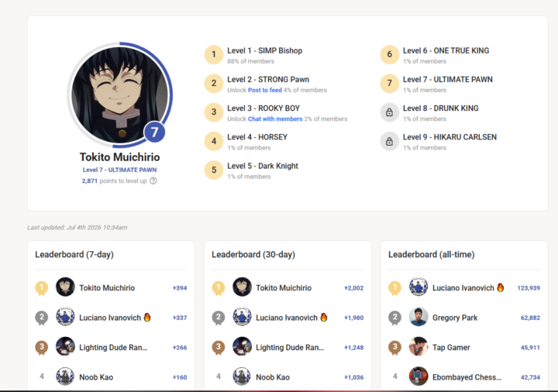Open Tokito Muichirio's large profile picture
The image size is (558, 392).
[x=119, y=95]
